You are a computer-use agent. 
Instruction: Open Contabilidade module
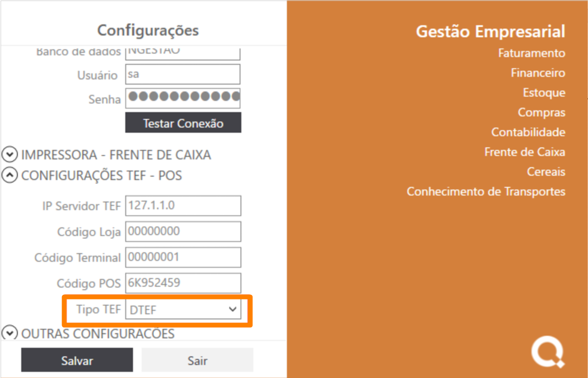[x=528, y=132]
